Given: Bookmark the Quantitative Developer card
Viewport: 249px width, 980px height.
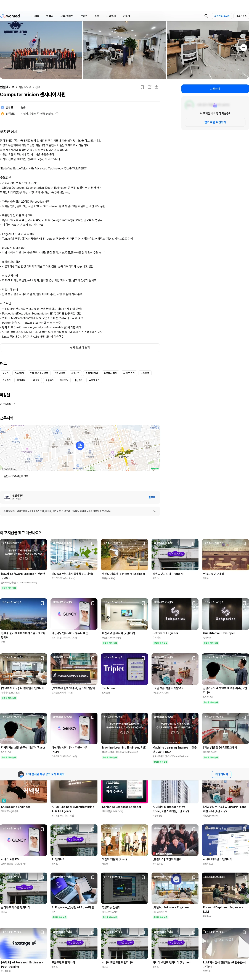Looking at the screenshot, I should [244, 603].
